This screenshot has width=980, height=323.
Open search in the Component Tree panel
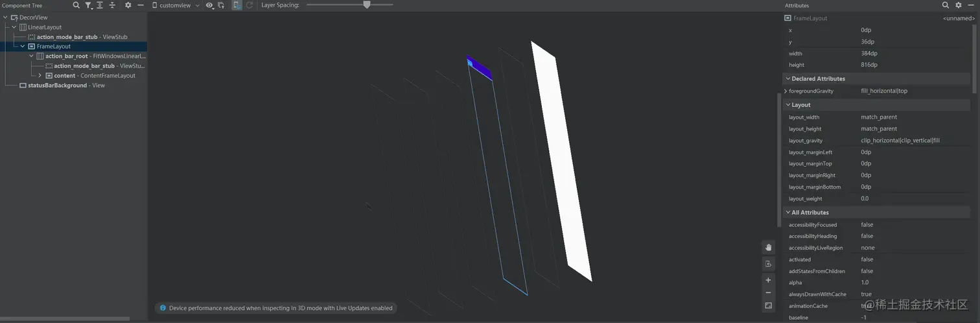click(x=76, y=5)
